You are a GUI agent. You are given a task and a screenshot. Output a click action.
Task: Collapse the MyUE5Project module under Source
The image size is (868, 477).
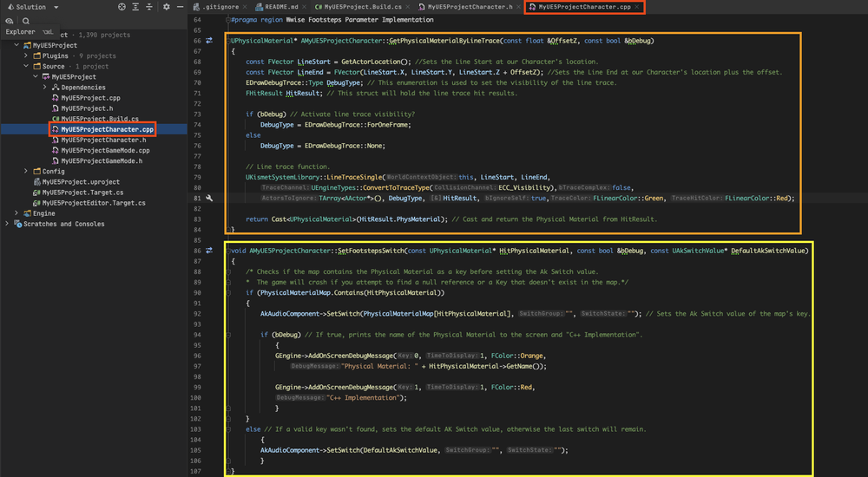point(36,77)
